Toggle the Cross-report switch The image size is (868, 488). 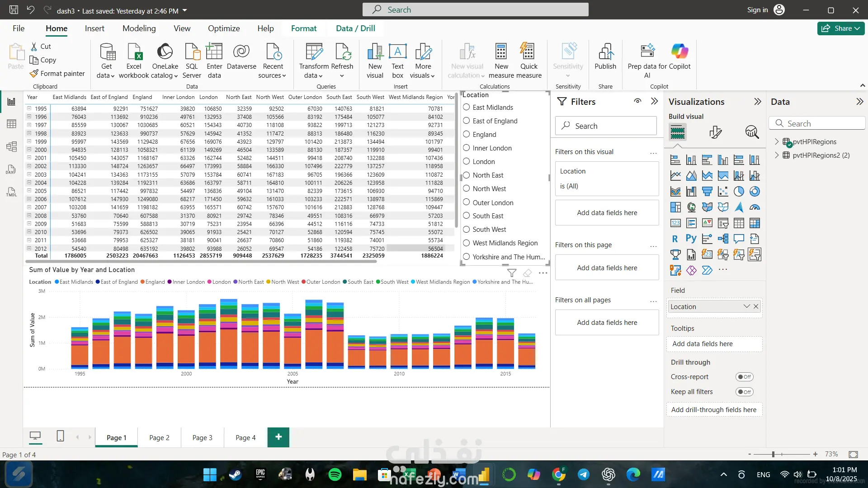point(744,377)
